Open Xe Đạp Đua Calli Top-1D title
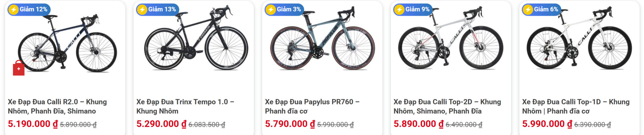The width and height of the screenshot is (644, 135). 576,106
